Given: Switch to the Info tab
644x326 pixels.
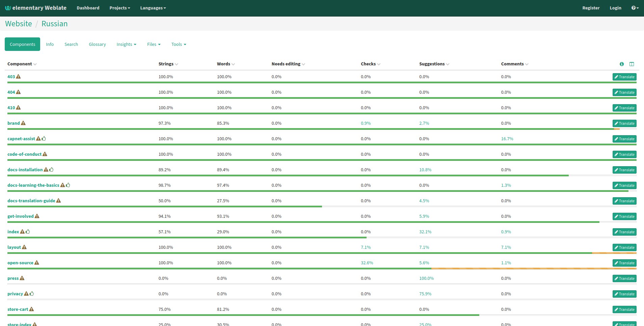Looking at the screenshot, I should (50, 44).
